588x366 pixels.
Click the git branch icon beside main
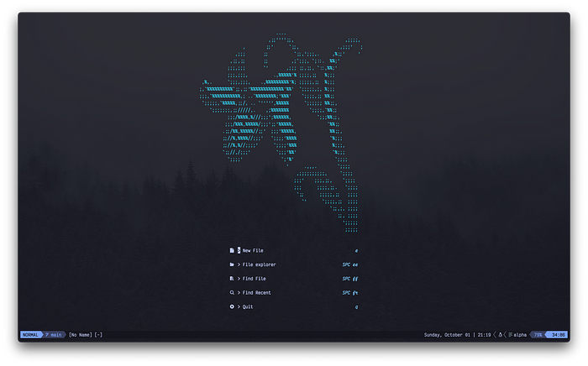pyautogui.click(x=47, y=335)
